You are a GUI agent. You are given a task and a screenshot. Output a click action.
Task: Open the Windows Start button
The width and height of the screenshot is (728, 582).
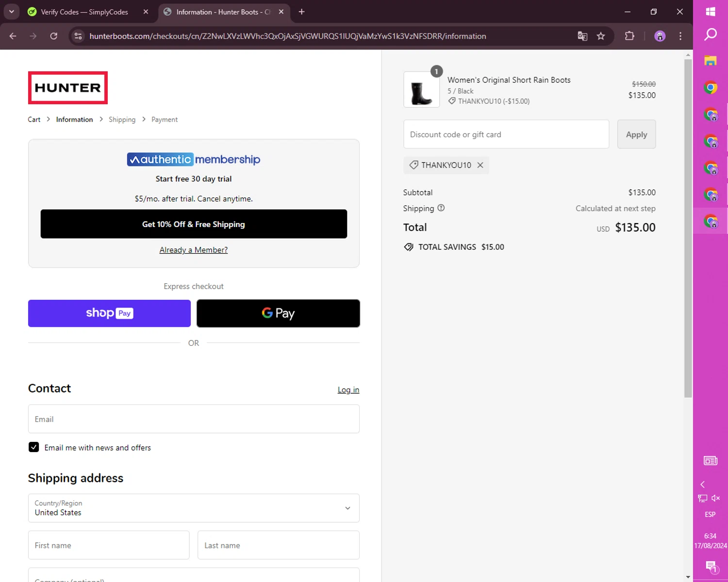(x=711, y=12)
